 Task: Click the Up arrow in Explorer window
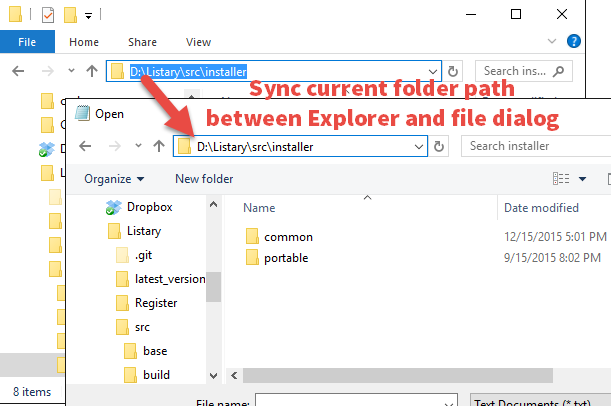coord(92,72)
